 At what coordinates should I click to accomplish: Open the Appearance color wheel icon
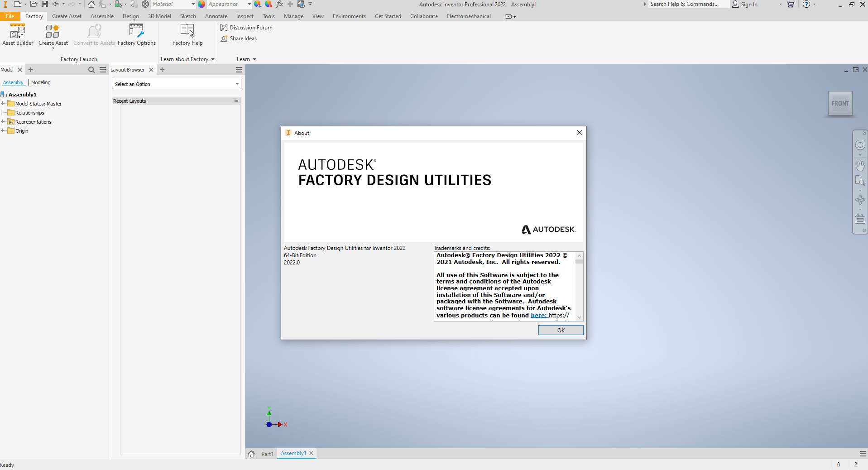201,4
